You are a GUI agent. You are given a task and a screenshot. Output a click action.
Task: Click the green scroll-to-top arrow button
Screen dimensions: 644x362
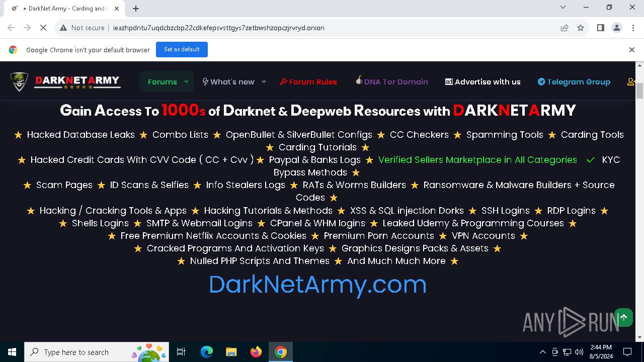(x=624, y=317)
